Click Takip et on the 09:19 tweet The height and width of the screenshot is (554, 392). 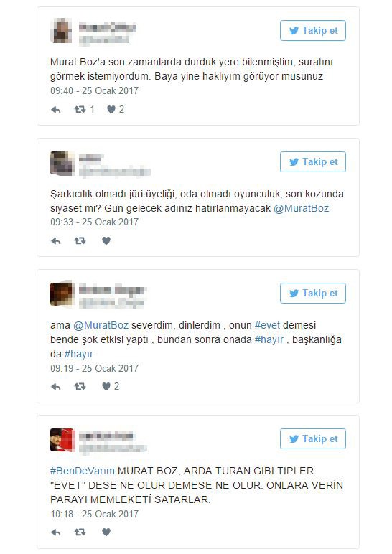[x=313, y=294]
